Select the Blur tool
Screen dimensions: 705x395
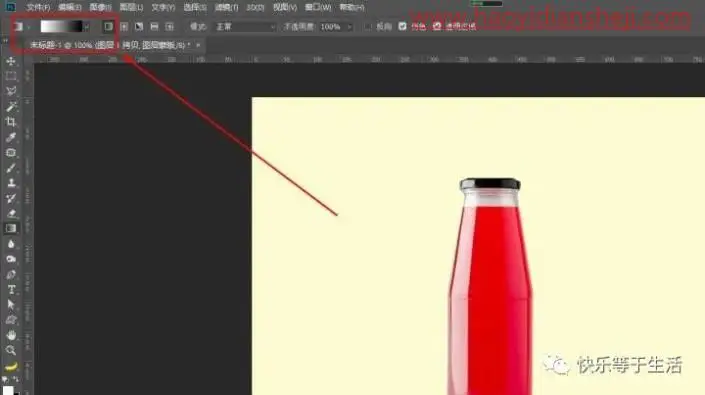(x=11, y=244)
